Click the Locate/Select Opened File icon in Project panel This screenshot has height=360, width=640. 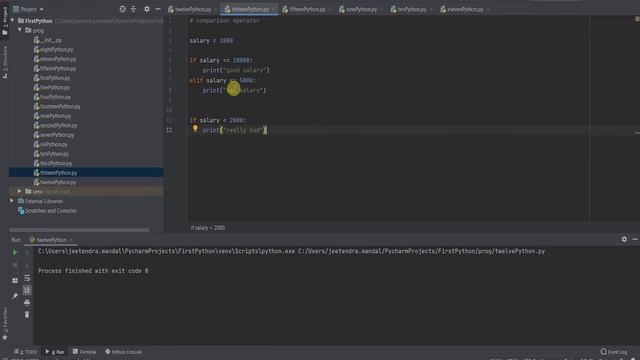122,9
